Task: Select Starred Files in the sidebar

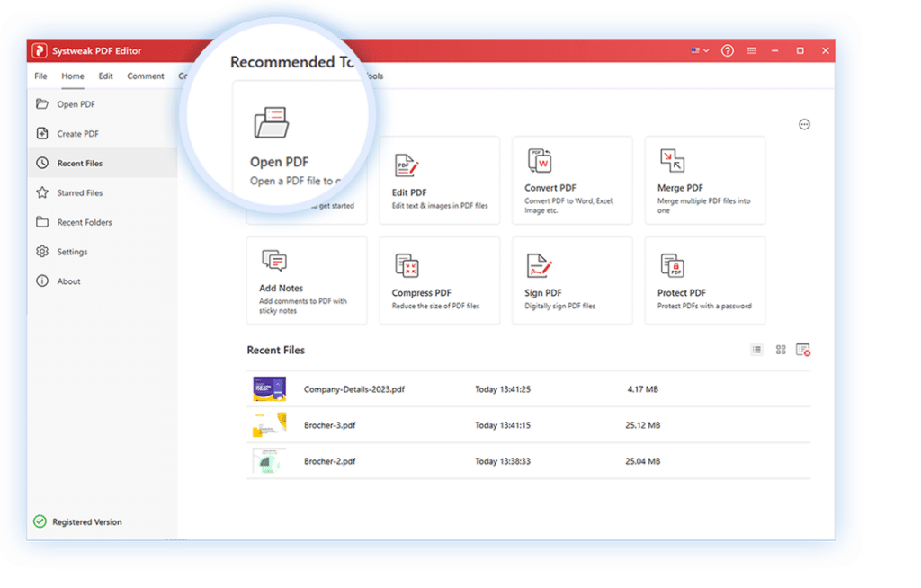Action: point(103,192)
